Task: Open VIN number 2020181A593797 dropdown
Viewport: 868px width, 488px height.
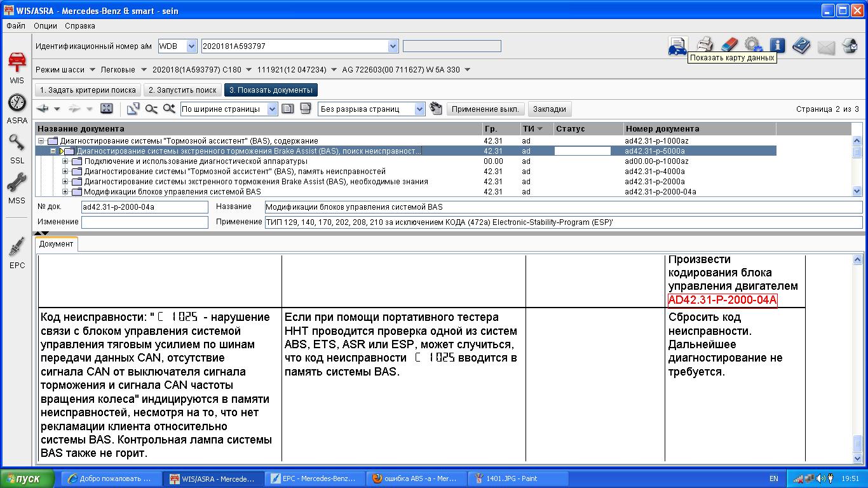Action: (393, 46)
